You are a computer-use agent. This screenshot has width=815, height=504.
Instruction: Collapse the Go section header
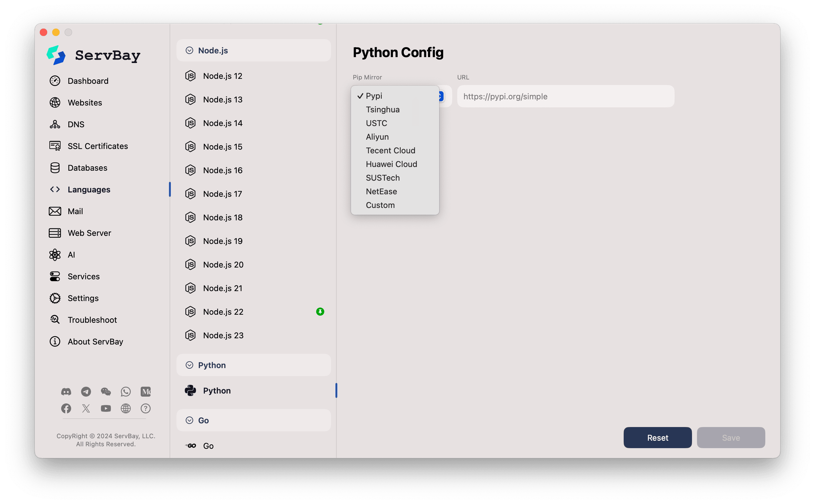[x=189, y=420]
